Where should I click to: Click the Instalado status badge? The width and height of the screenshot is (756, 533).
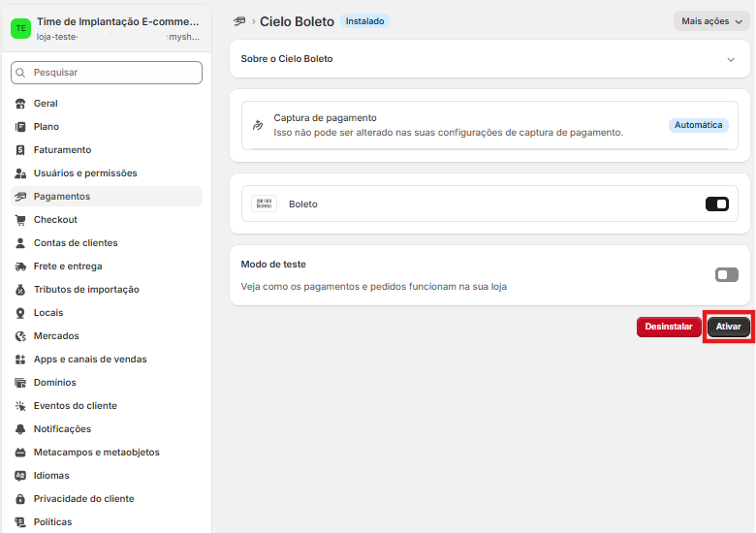(364, 21)
